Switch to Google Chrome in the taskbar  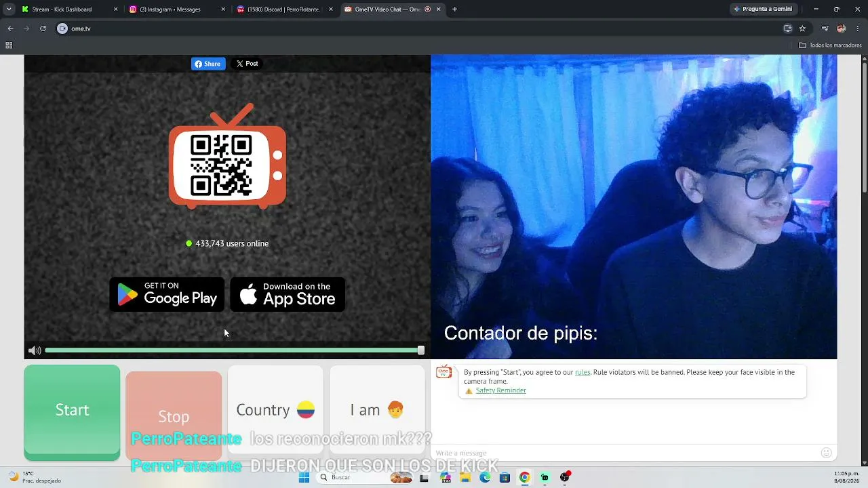[x=524, y=478]
